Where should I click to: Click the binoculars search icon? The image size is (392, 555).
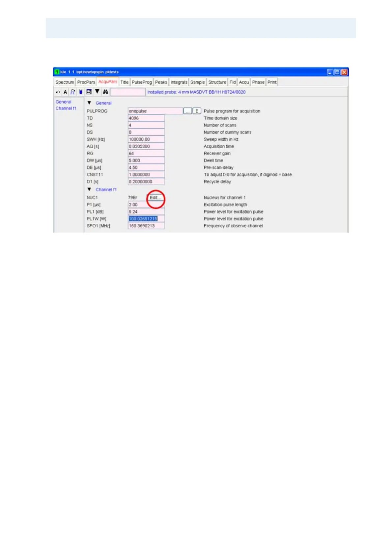(105, 92)
